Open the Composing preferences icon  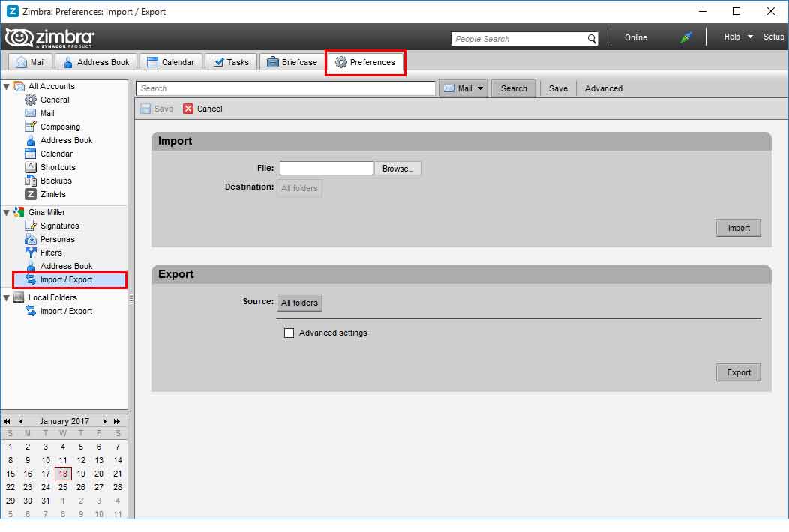(31, 126)
